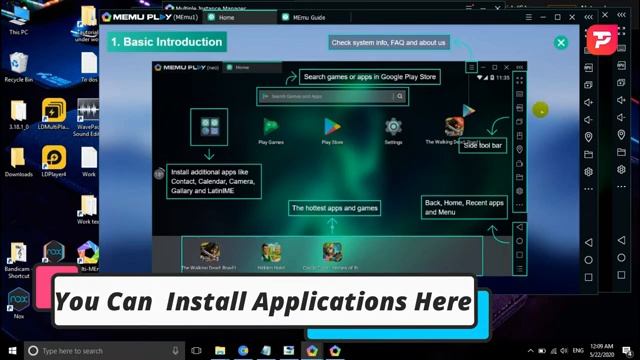This screenshot has width=640, height=360.
Task: Select the Work file on the desktop
Action: 89,162
